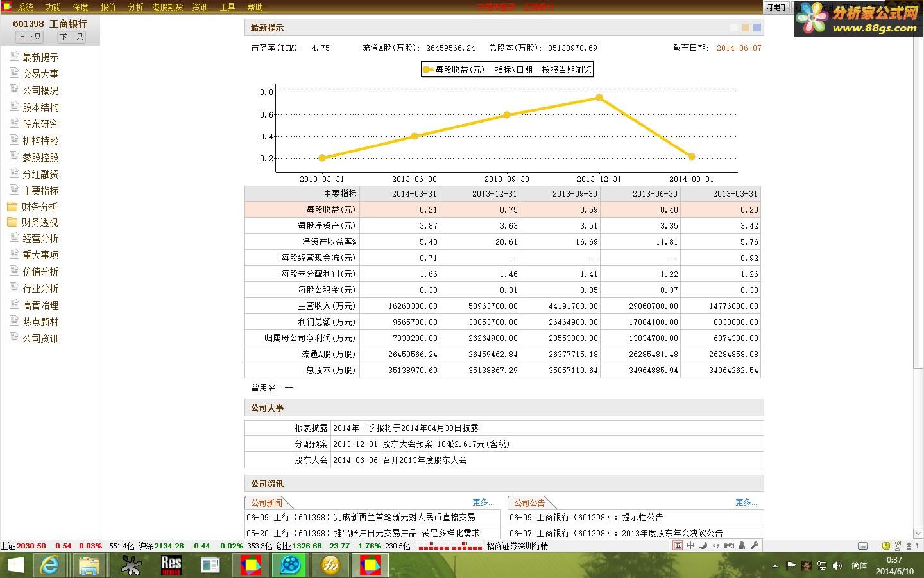This screenshot has height=578, width=924.
Task: Click the vertical scrollbar track
Action: (918, 450)
